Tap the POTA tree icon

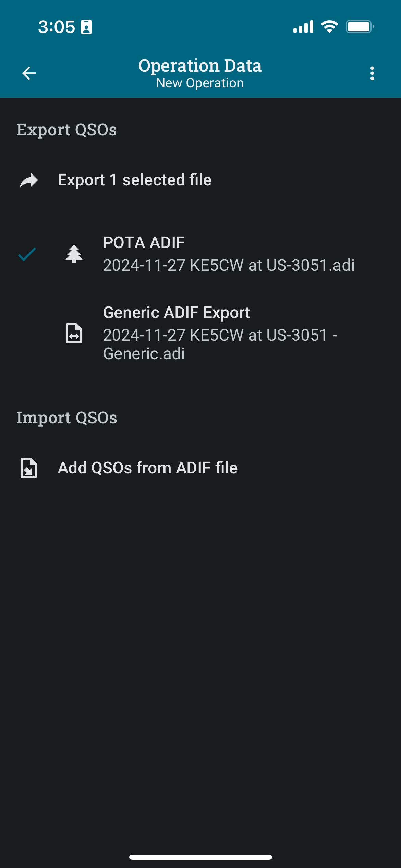[74, 254]
